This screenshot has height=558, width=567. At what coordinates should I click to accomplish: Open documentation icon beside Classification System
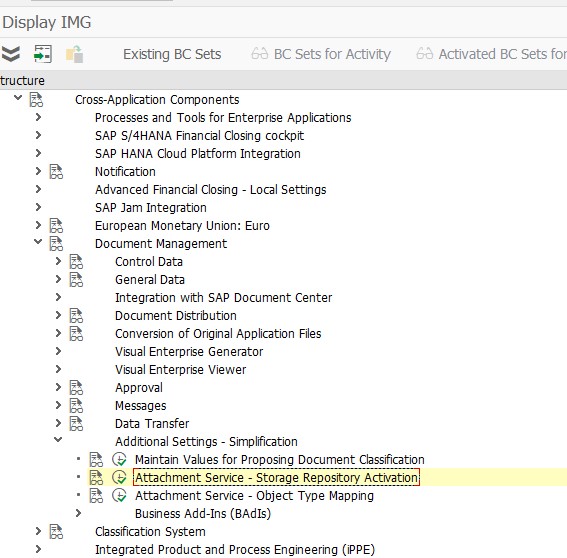tap(56, 531)
